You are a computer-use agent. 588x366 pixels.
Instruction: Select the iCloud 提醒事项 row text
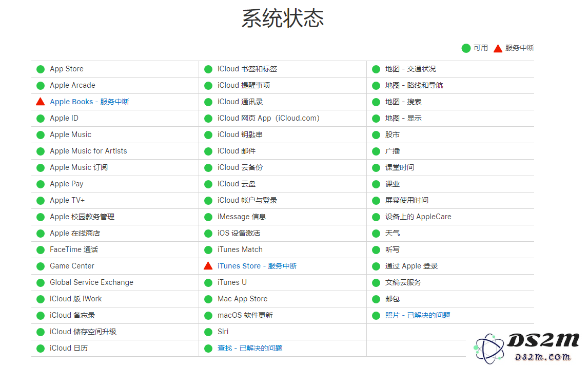point(244,85)
